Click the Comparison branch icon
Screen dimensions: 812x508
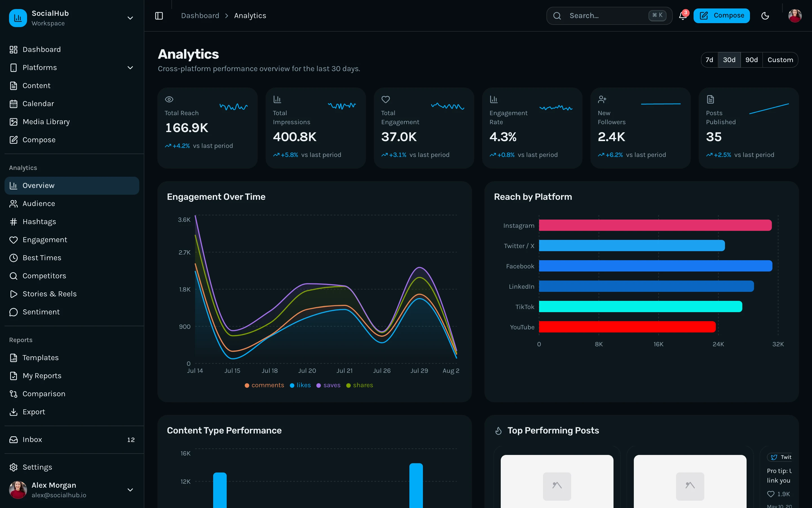click(14, 394)
